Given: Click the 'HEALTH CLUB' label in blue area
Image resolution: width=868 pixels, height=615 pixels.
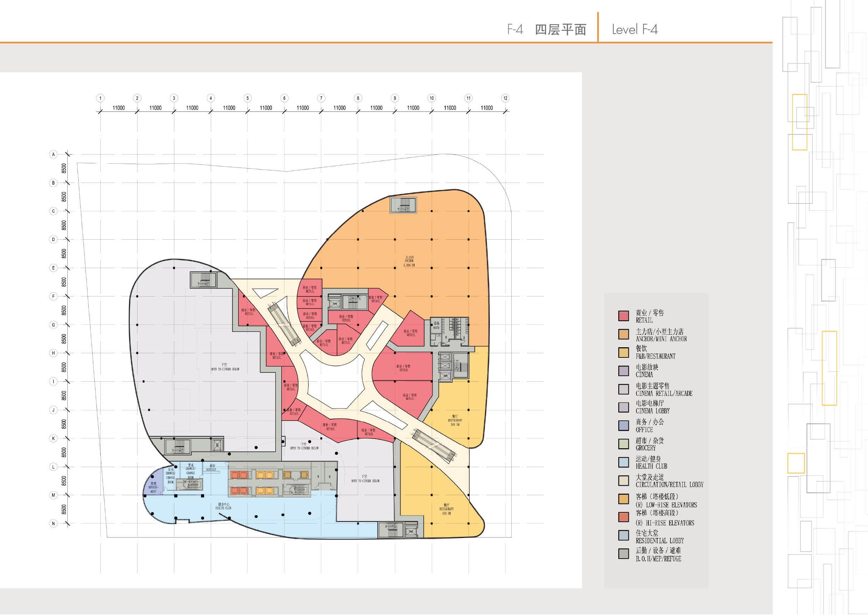Looking at the screenshot, I should pos(223,506).
